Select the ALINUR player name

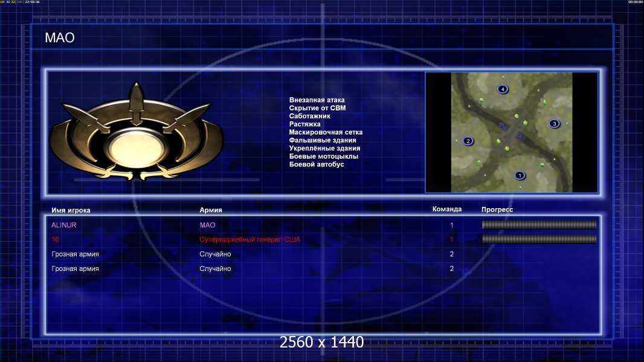63,225
